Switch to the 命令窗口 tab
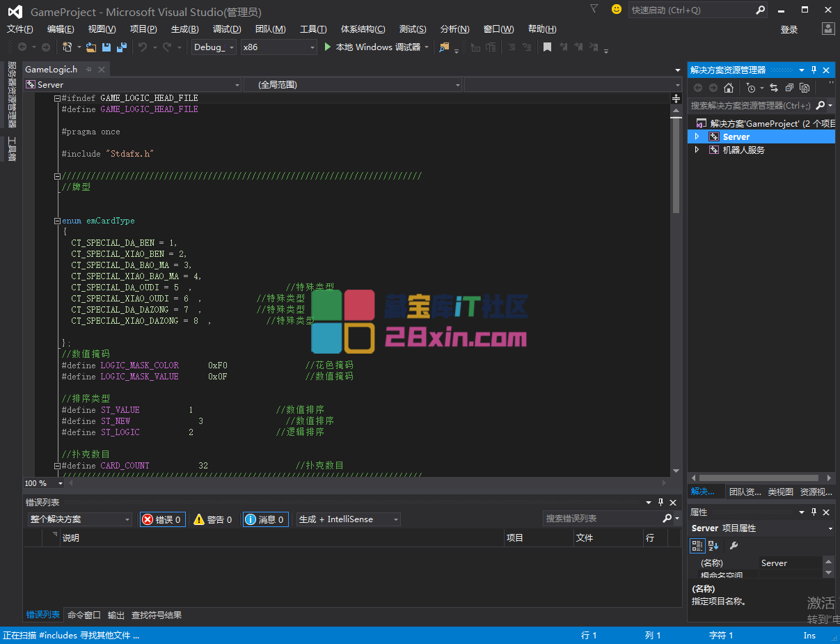The width and height of the screenshot is (840, 644). pyautogui.click(x=84, y=615)
